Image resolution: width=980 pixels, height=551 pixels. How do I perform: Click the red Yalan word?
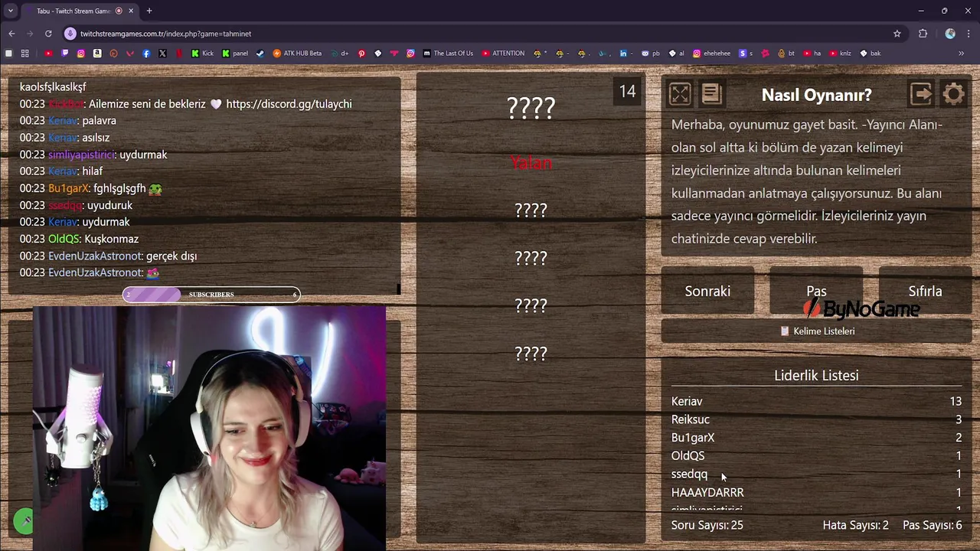531,162
